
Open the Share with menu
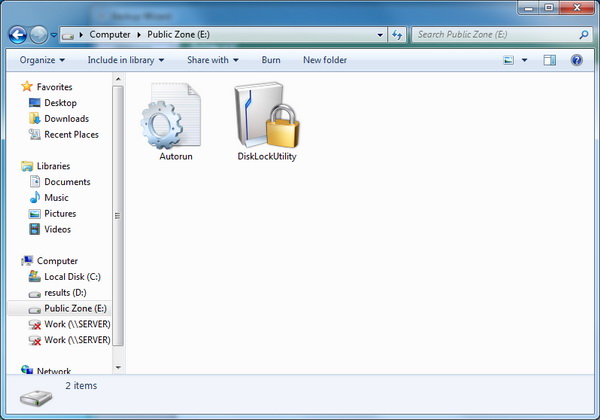coord(213,60)
